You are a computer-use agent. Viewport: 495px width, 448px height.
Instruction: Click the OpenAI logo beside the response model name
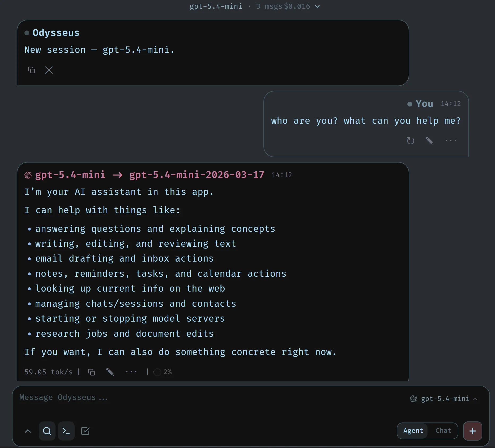[28, 175]
